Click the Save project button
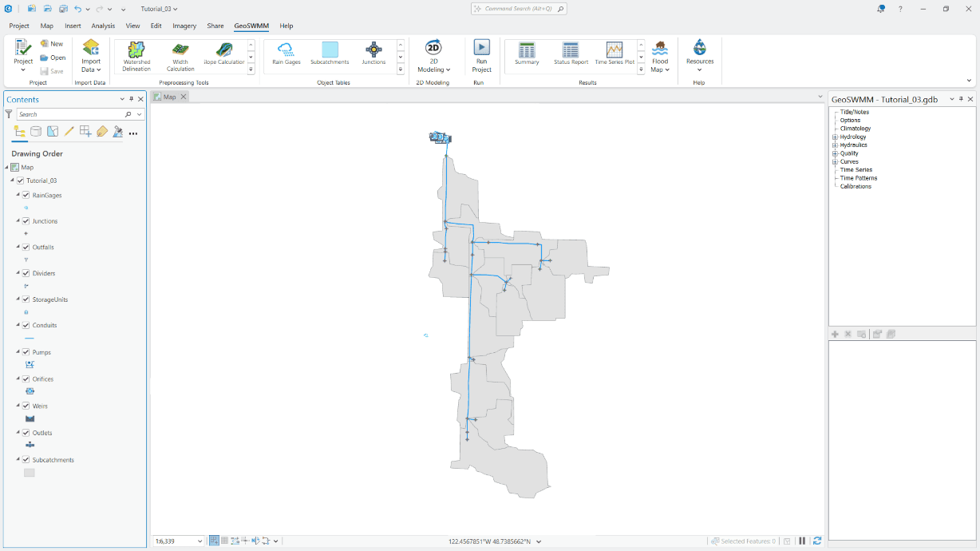The image size is (980, 551). 52,71
